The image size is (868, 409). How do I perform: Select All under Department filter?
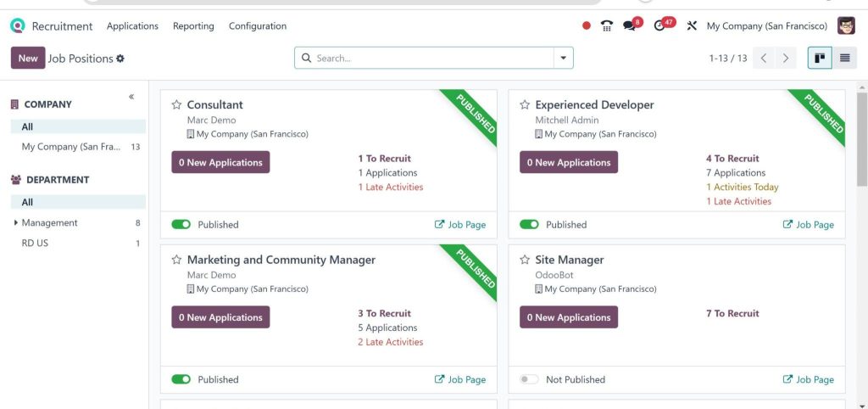pyautogui.click(x=78, y=202)
